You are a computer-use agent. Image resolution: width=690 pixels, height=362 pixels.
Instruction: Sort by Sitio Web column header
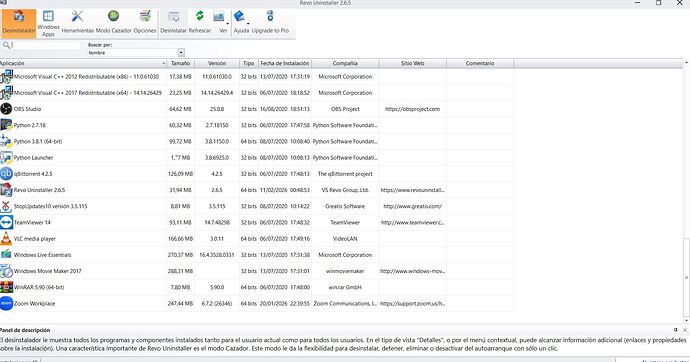[412, 63]
